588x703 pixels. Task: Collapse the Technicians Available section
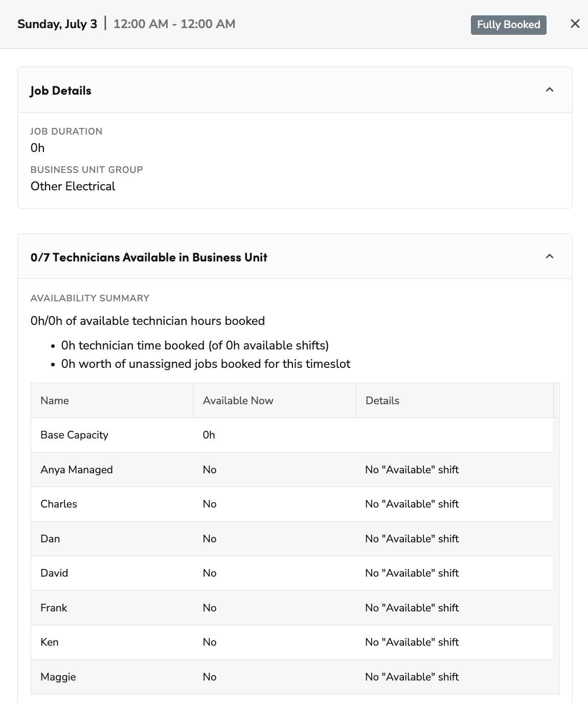(x=550, y=256)
